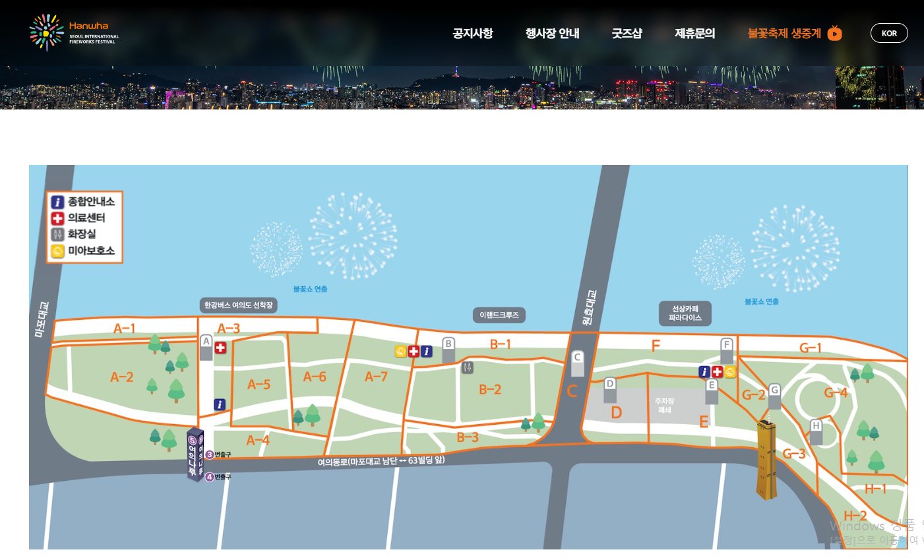Open the 제휴문의 menu item
Image resolution: width=924 pixels, height=560 pixels.
click(x=694, y=33)
